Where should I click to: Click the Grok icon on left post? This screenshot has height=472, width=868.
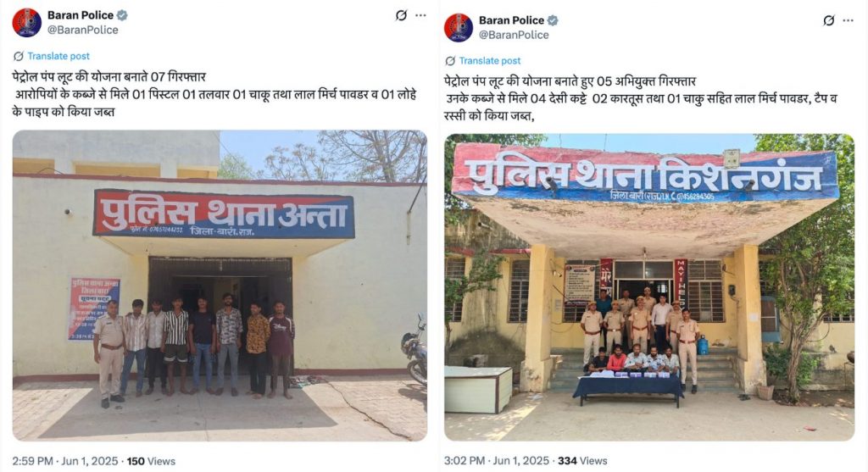(x=401, y=15)
